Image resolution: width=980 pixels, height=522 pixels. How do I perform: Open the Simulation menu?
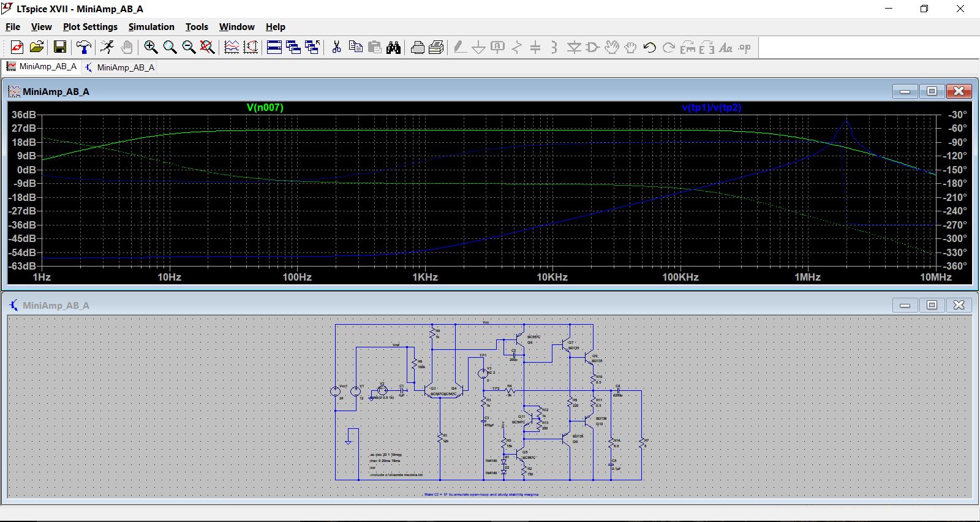pyautogui.click(x=151, y=27)
